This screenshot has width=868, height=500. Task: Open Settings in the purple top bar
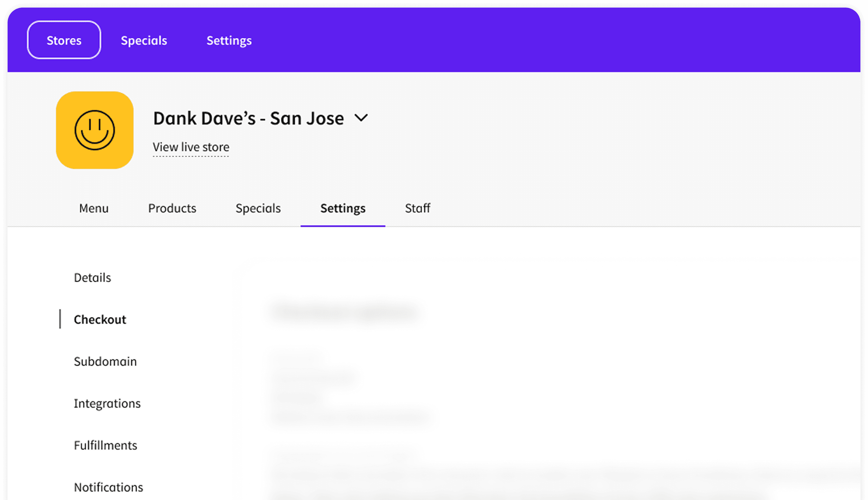tap(229, 40)
